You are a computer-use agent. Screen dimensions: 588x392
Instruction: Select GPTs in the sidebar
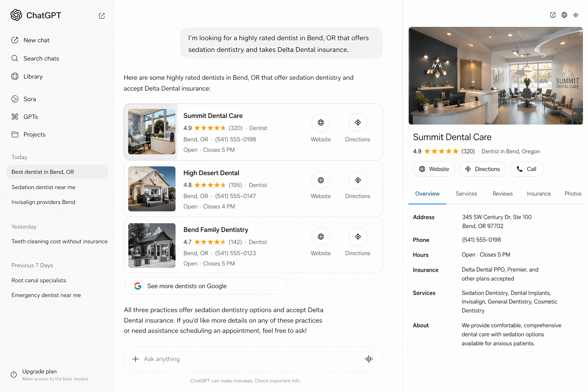coord(31,117)
